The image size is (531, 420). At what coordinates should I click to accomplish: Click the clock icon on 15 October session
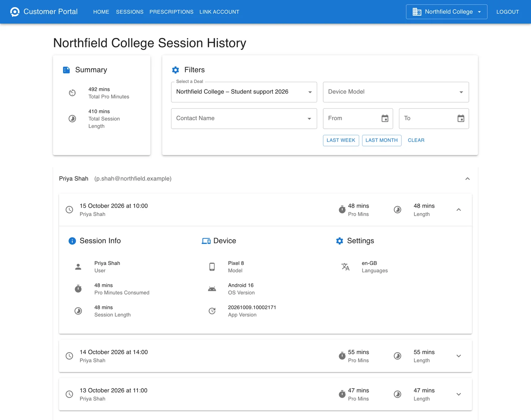69,210
